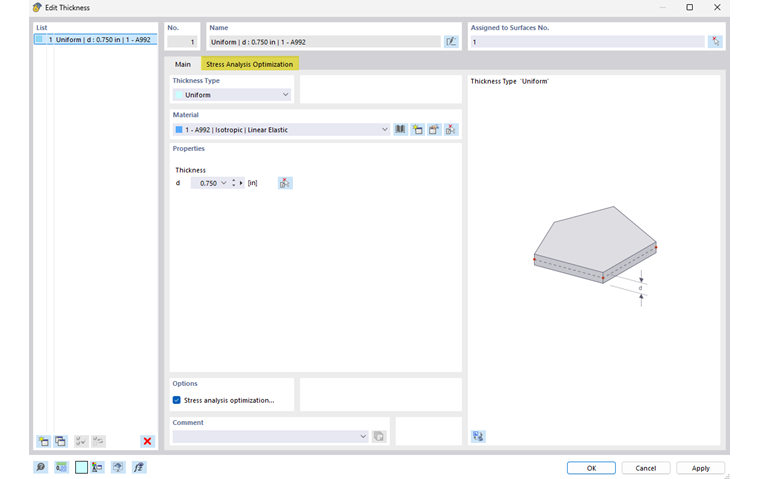This screenshot has width=760, height=479.
Task: Expand the Thickness Type dropdown
Action: coord(285,95)
